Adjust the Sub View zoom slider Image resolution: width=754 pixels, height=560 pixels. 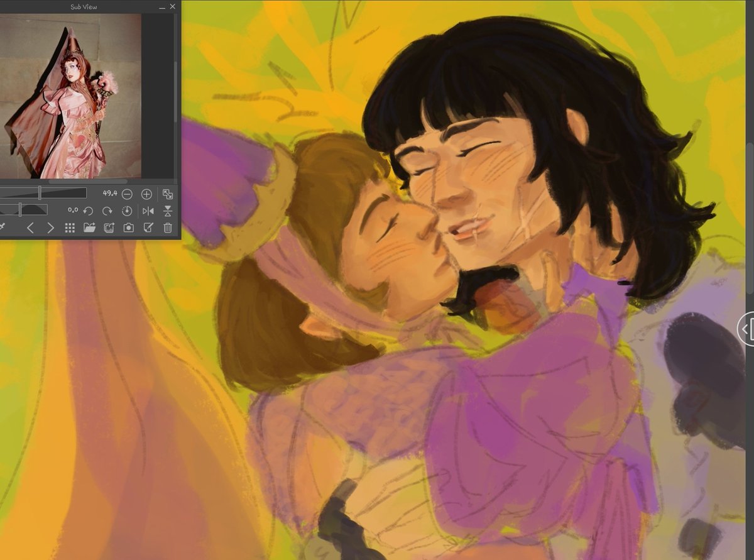pyautogui.click(x=43, y=193)
